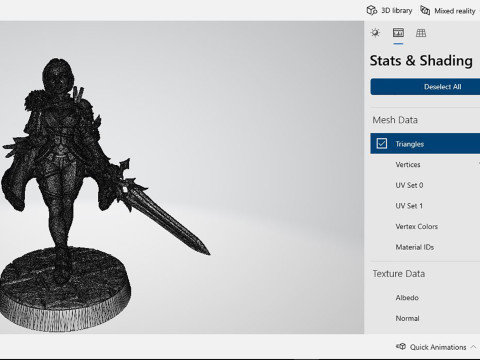Switch to Environment & Lighting tab icon
480x360 pixels.
click(375, 33)
